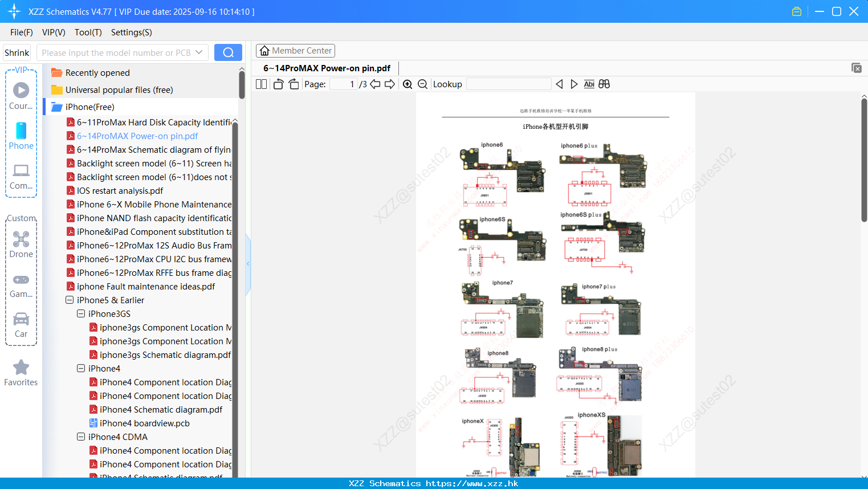Click the Shrink button
Image resolution: width=868 pixels, height=489 pixels.
click(17, 52)
